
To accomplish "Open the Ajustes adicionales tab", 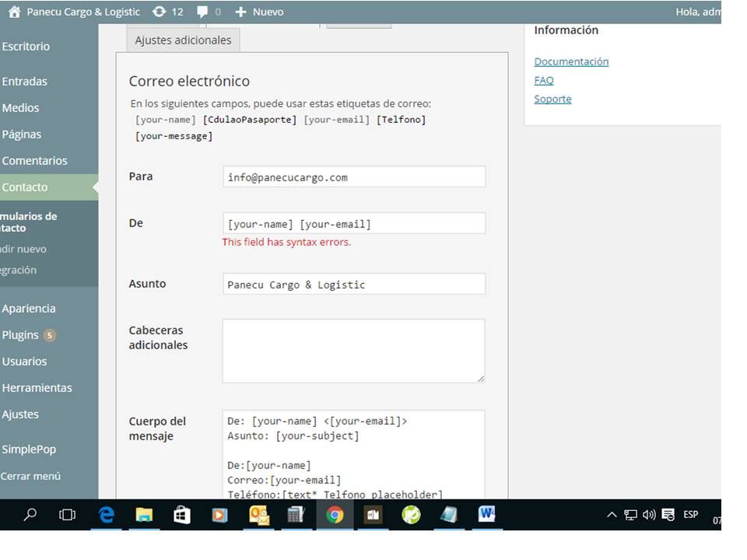I will click(x=183, y=40).
